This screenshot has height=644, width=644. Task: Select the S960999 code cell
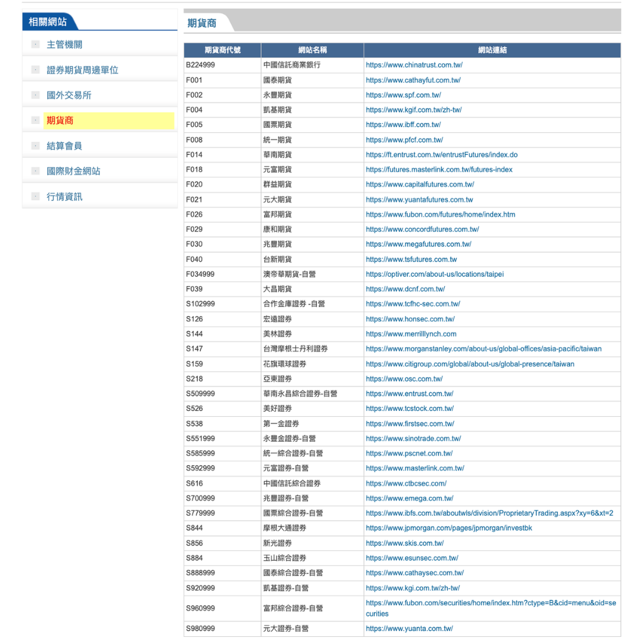point(222,608)
